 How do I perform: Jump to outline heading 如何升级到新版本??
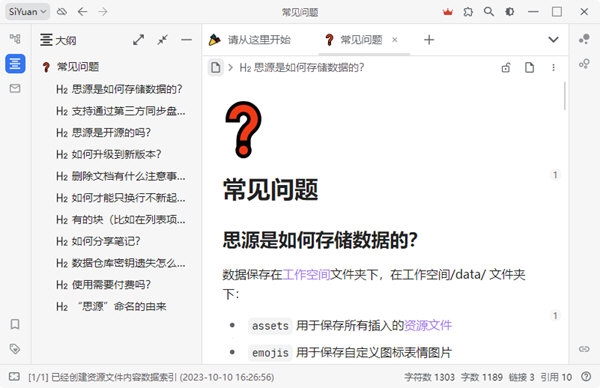pos(108,154)
